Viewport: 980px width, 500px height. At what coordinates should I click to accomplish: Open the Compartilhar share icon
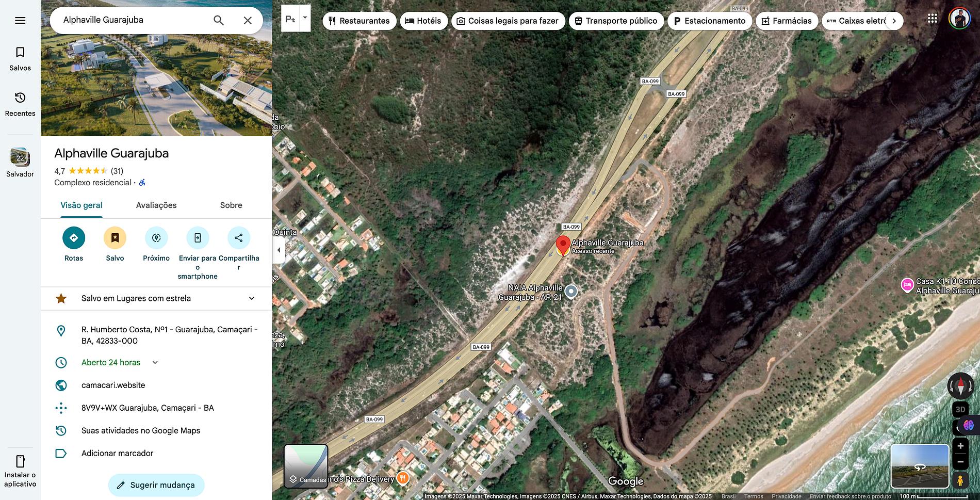click(x=239, y=238)
